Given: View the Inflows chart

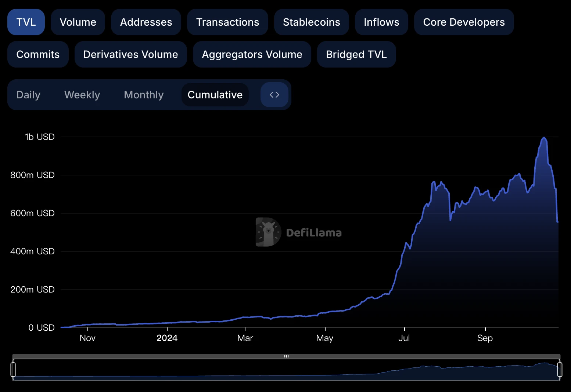Looking at the screenshot, I should pos(381,22).
